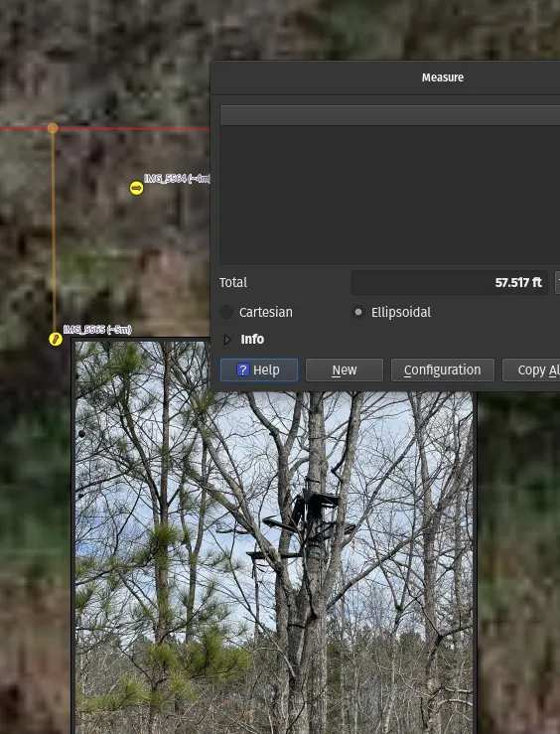The image size is (560, 734).
Task: Click the IMG_5565 map label text
Action: point(97,330)
